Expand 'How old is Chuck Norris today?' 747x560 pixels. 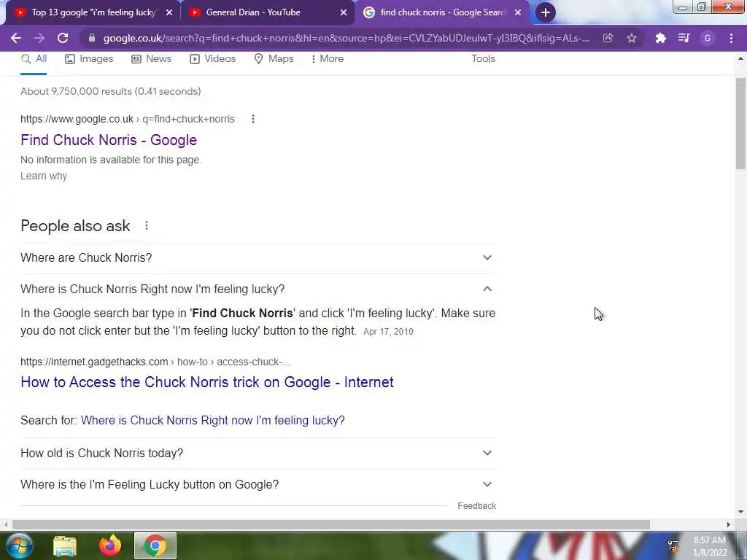pos(258,453)
